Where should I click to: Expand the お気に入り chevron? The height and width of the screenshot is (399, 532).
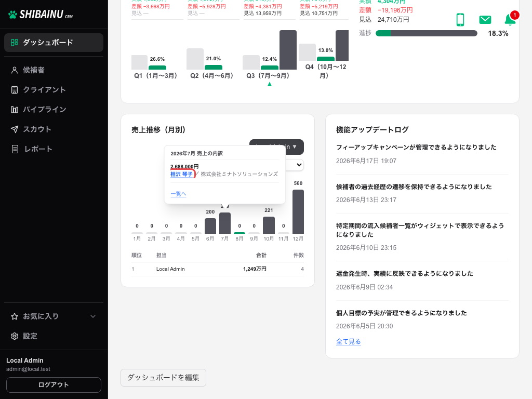click(93, 316)
